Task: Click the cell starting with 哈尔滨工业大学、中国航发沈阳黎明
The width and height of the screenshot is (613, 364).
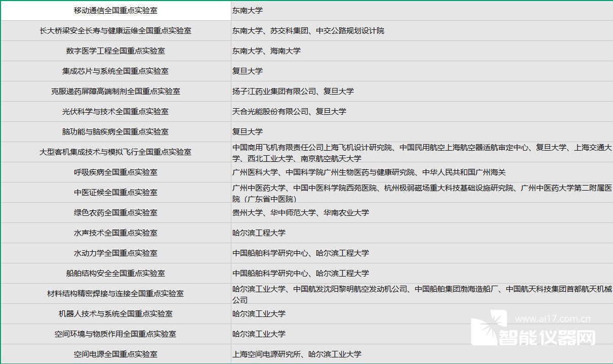Action: point(422,294)
